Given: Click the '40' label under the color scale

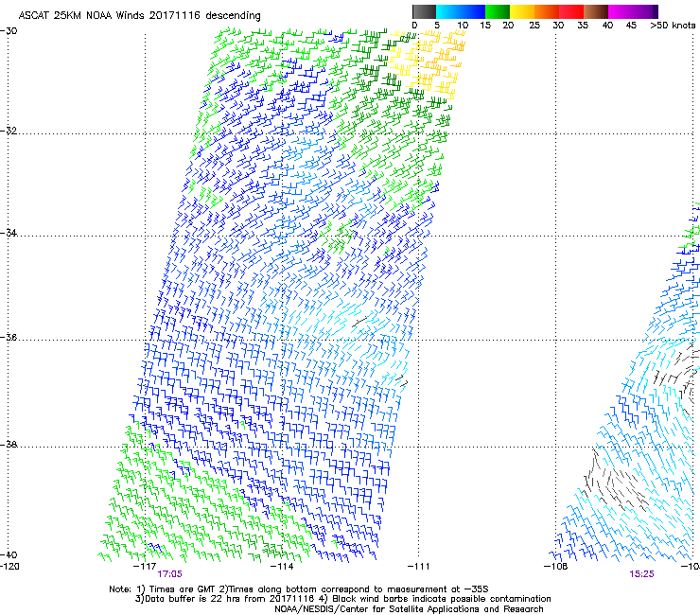Looking at the screenshot, I should pos(607,26).
